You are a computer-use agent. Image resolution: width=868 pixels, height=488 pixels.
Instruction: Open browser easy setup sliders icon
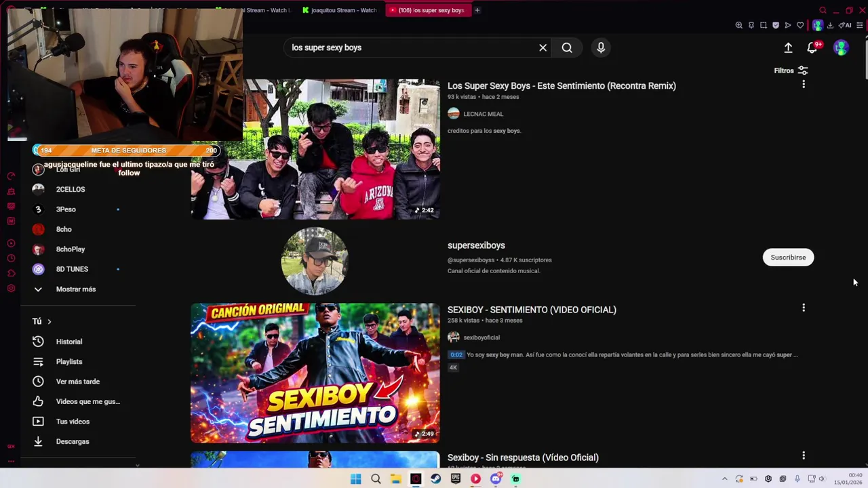[860, 25]
